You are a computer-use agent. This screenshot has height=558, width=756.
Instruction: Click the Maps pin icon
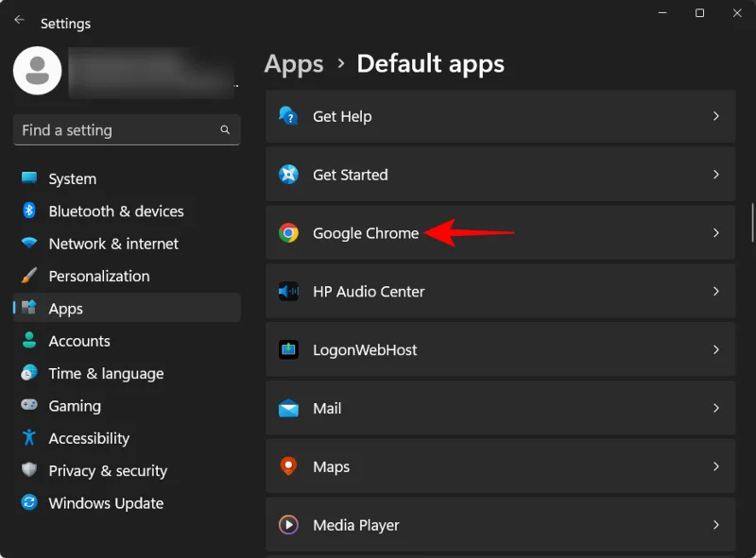click(288, 466)
